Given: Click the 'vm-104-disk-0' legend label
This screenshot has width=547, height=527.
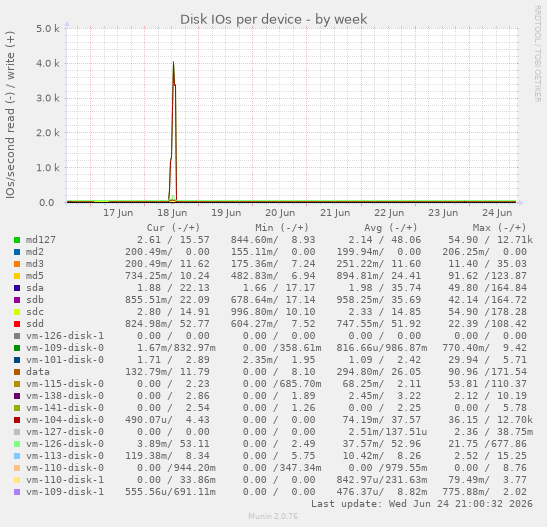Looking at the screenshot, I should pos(65,420).
